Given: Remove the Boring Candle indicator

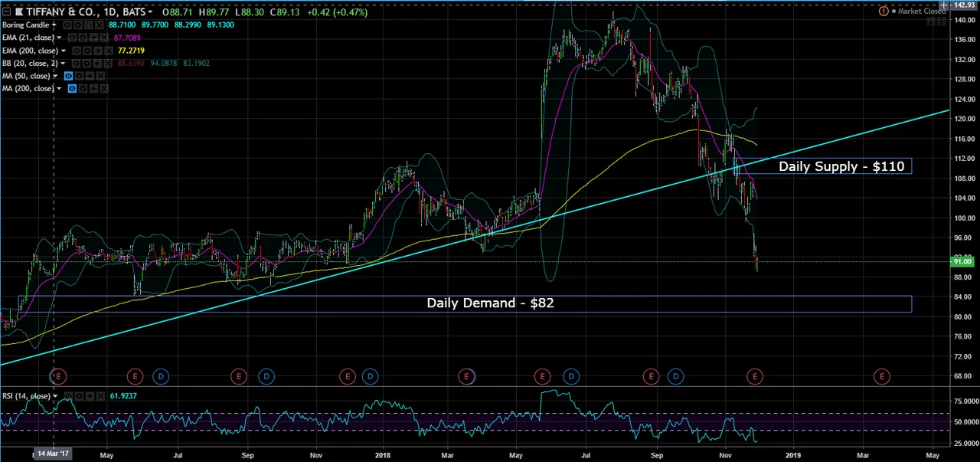Looking at the screenshot, I should (100, 25).
